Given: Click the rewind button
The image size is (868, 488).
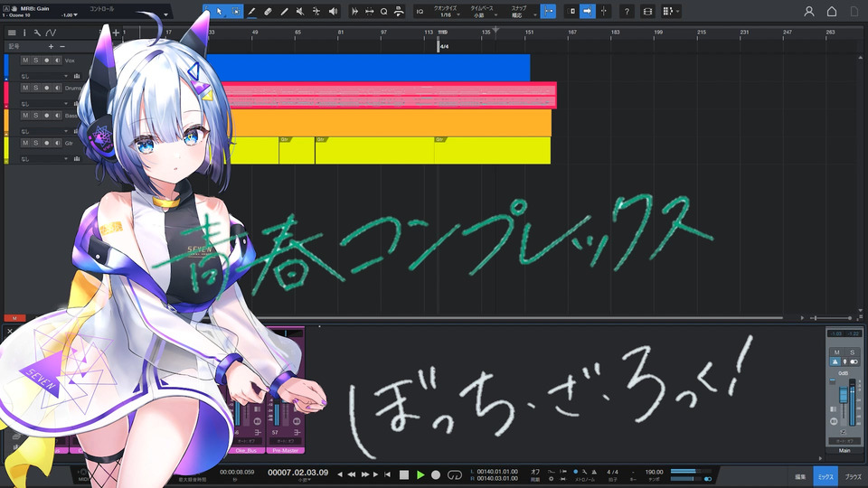Looking at the screenshot, I should pos(351,474).
